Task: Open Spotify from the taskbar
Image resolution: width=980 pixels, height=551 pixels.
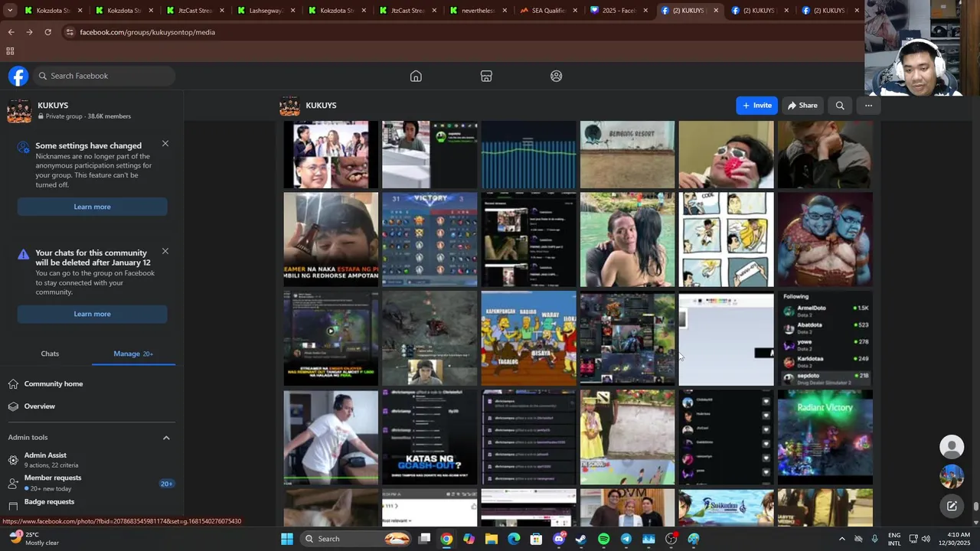Action: (603, 539)
